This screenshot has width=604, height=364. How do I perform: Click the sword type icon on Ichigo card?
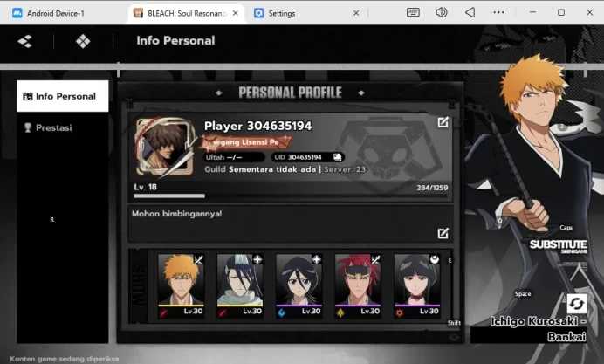199,259
